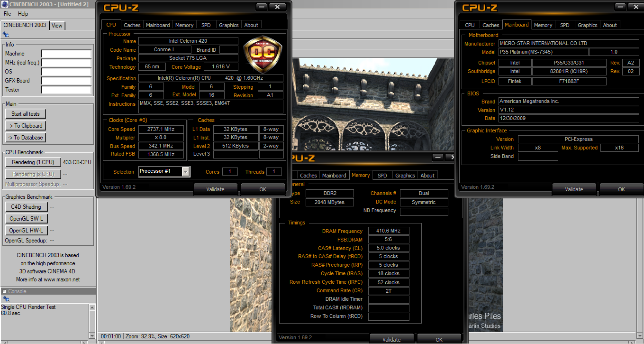Viewport: 644px width, 344px height.
Task: Click the Rated FSB value 1368.5 MHz
Action: [162, 155]
